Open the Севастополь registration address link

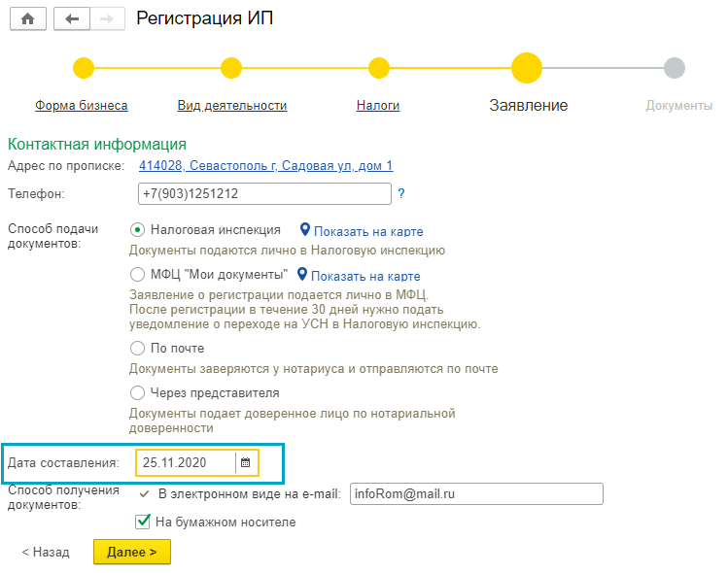coord(265,166)
